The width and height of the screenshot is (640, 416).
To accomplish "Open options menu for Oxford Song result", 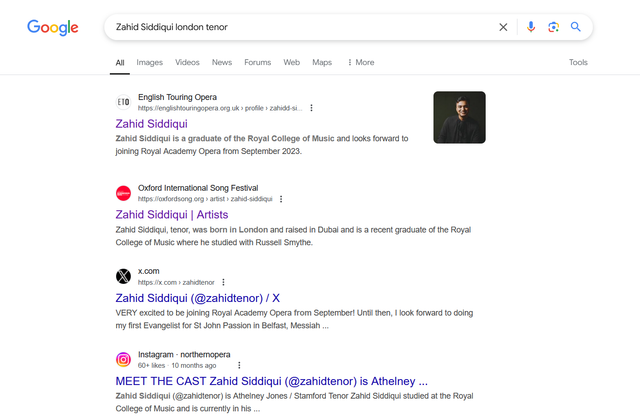I will tap(281, 199).
